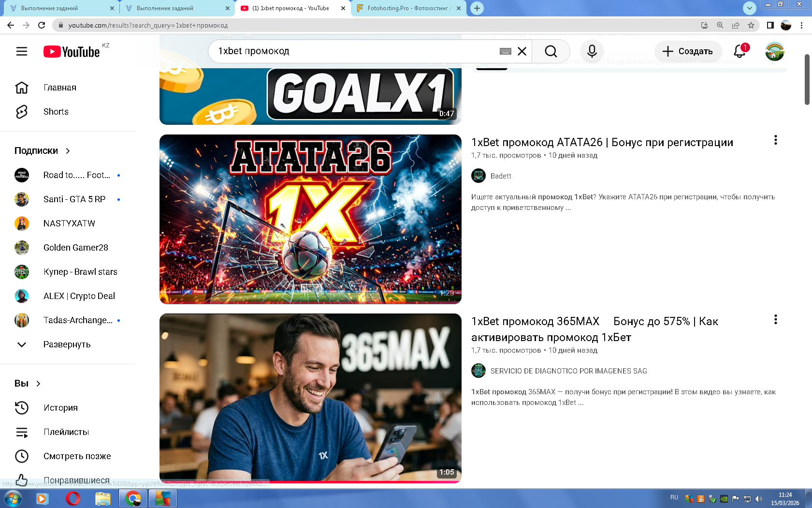Open Купер - Brawl stars channel
This screenshot has width=812, height=508.
[68, 272]
